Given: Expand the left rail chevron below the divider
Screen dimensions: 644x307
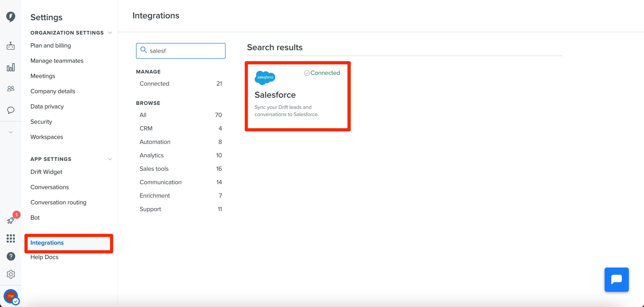Looking at the screenshot, I should pos(11,132).
